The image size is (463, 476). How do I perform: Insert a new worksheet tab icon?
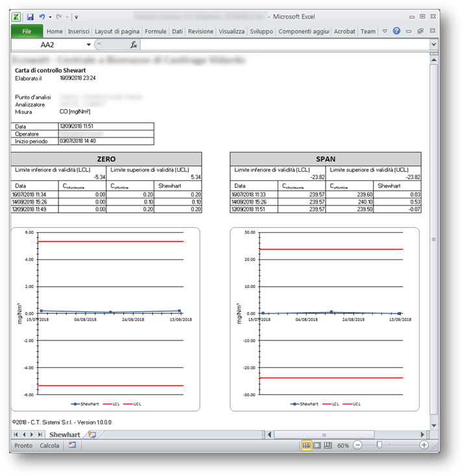point(92,434)
